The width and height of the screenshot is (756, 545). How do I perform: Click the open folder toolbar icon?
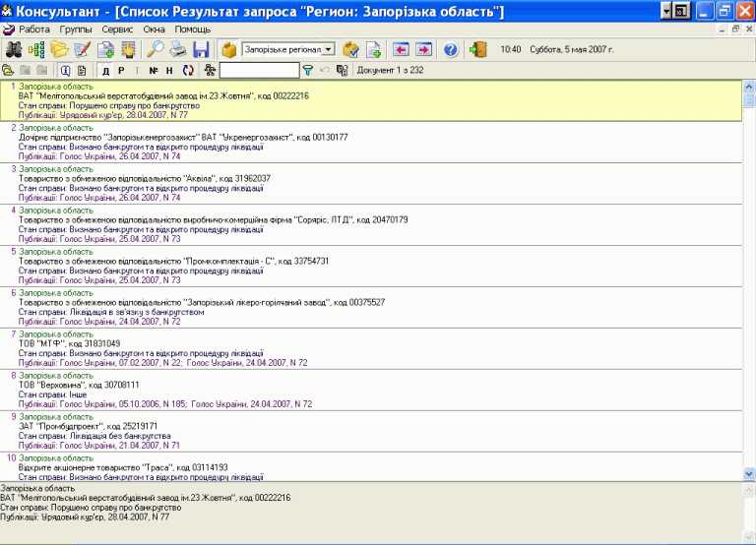click(60, 49)
